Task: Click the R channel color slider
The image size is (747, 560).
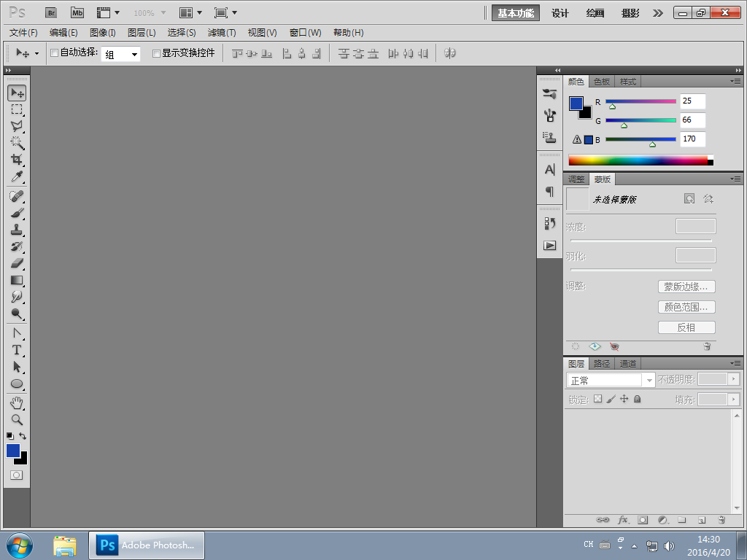Action: pos(640,101)
